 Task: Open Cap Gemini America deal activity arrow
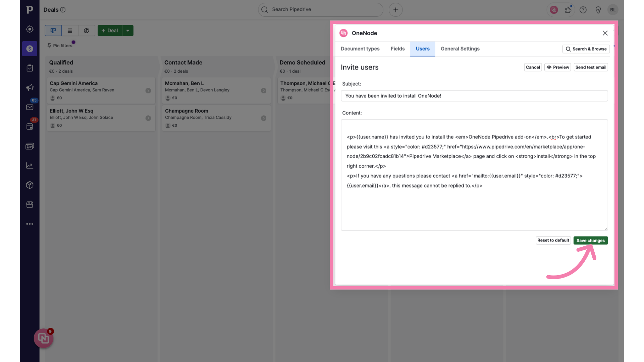coord(148,90)
